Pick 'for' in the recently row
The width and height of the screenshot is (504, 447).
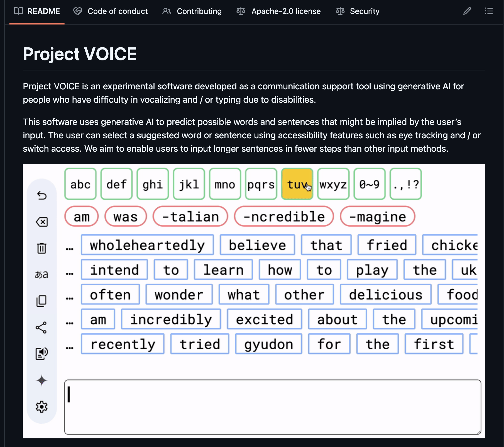point(329,344)
